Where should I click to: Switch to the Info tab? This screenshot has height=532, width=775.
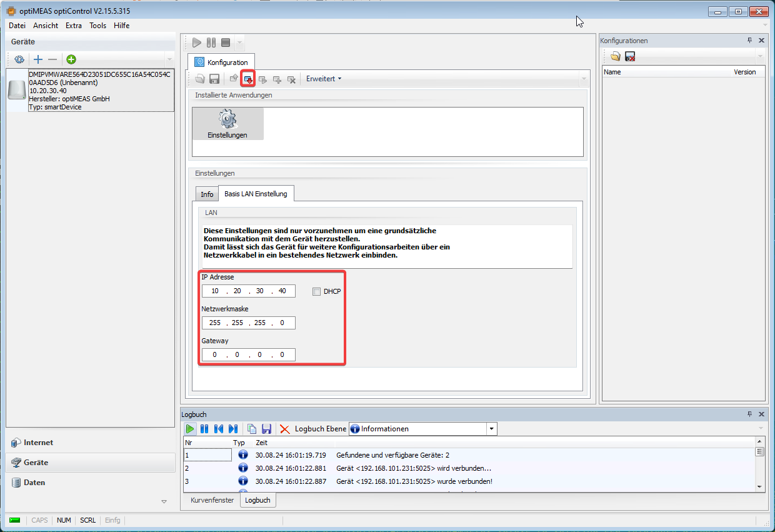tap(207, 194)
